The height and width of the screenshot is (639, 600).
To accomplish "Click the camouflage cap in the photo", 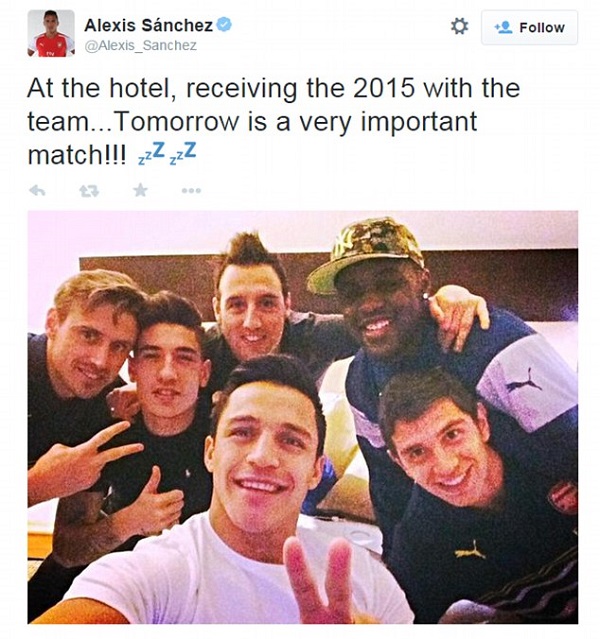I will 365,251.
